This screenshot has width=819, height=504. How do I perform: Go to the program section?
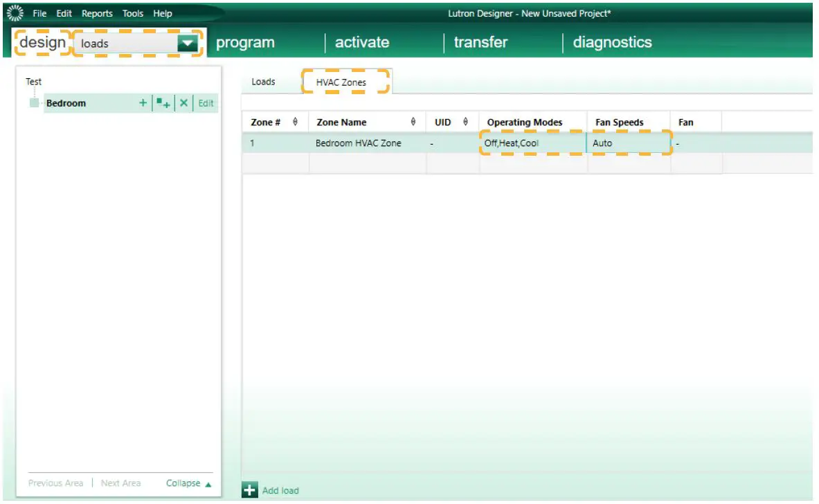point(246,42)
